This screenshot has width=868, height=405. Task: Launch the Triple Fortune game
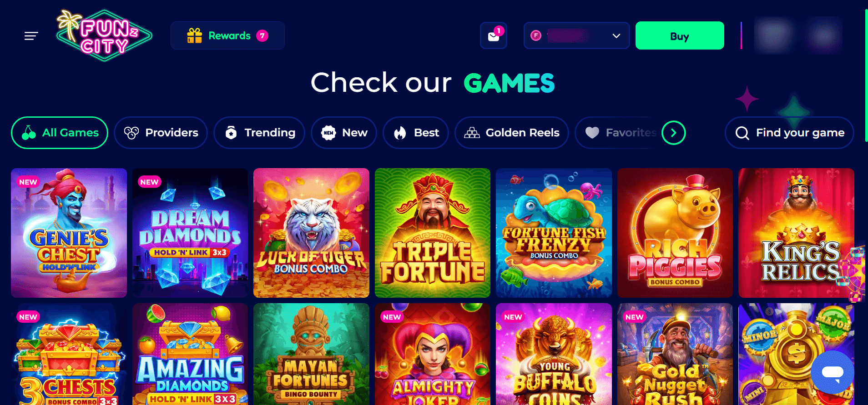433,233
